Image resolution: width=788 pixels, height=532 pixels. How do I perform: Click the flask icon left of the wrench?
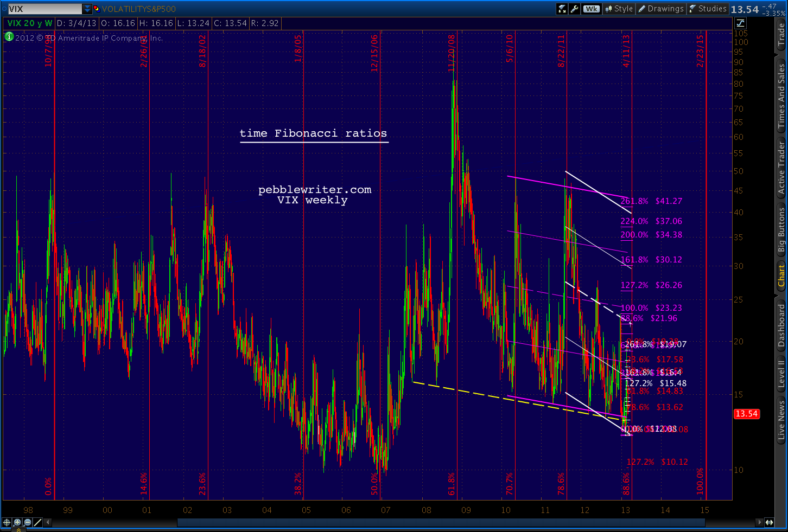[562, 9]
